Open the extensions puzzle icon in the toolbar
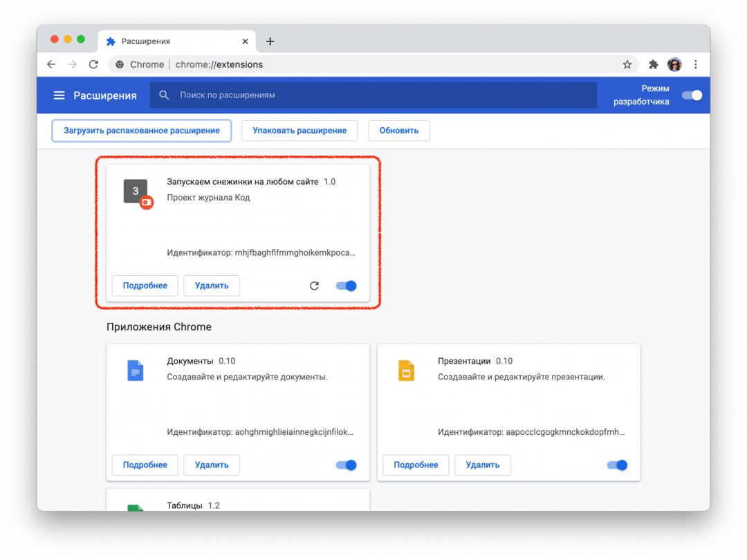 click(x=653, y=64)
